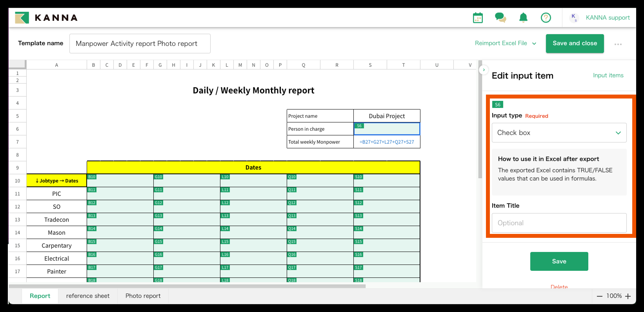Click the Item Title optional field
The width and height of the screenshot is (644, 312).
pos(559,223)
